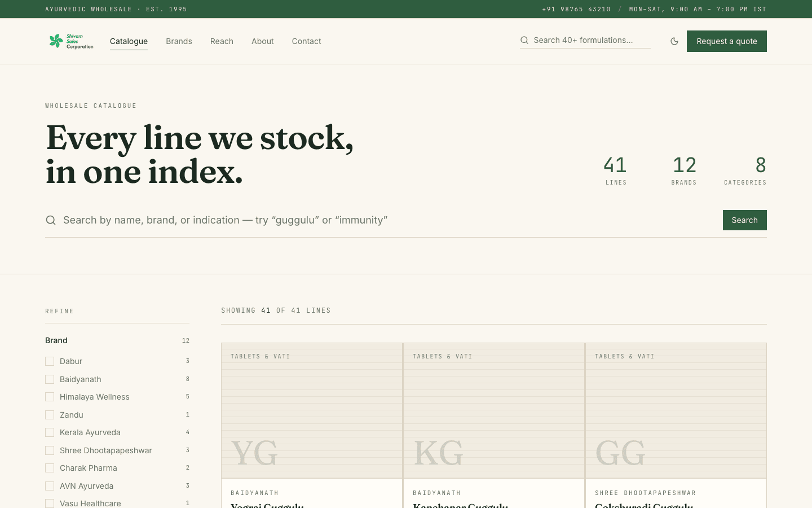Click the 12 Brands statistic
This screenshot has width=812, height=508.
click(684, 170)
